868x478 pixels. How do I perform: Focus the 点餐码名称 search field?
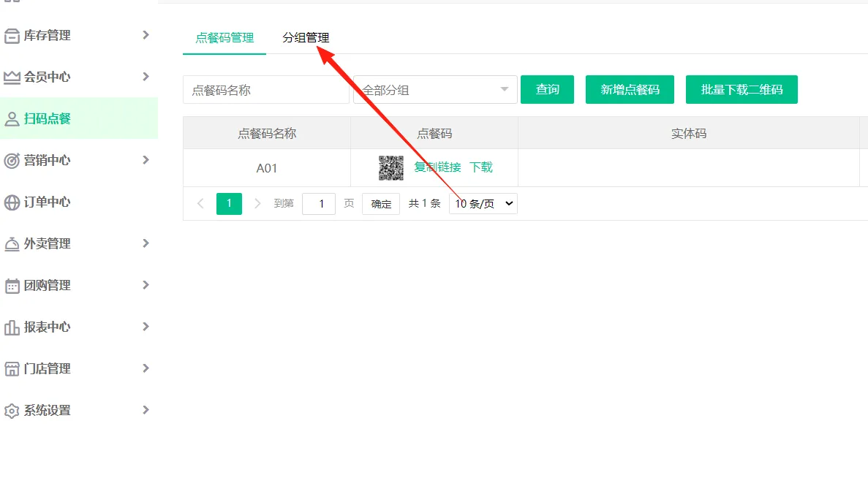(265, 90)
